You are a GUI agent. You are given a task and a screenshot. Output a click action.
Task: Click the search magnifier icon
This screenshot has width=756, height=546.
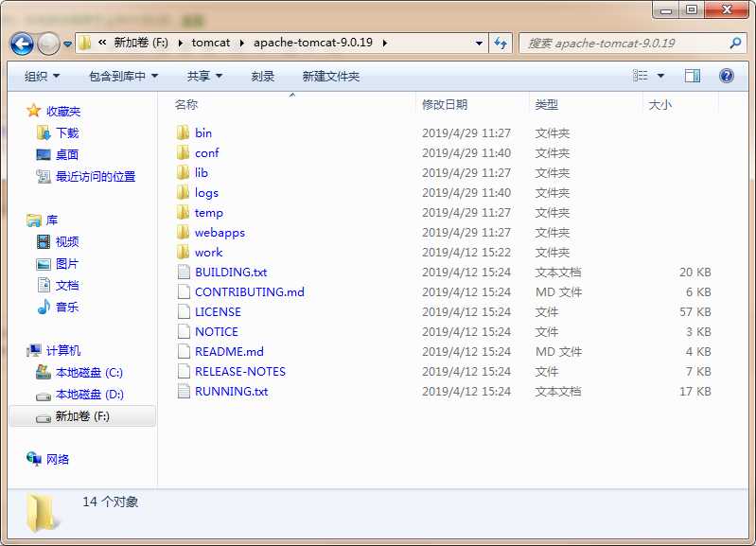click(735, 43)
